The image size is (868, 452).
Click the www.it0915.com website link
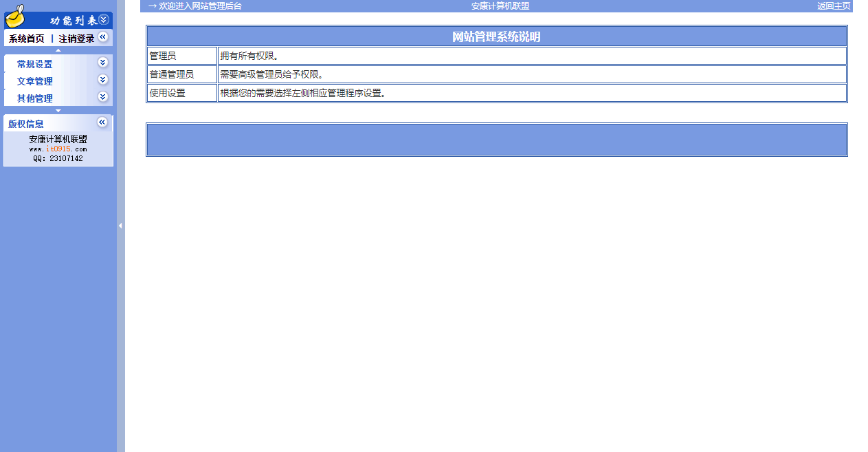point(58,149)
